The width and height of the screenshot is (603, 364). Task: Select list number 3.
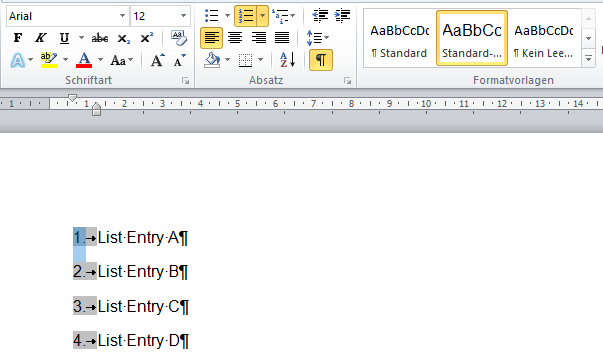tap(79, 306)
